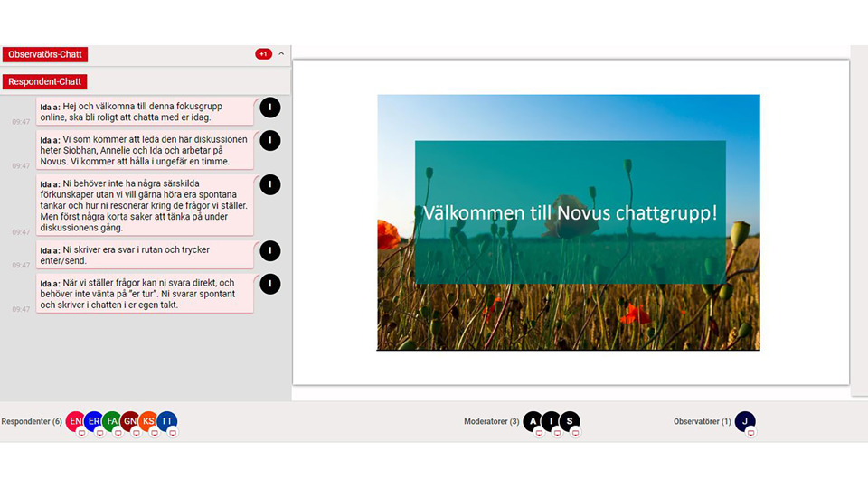The width and height of the screenshot is (868, 488).
Task: Click the 'Moderatorer (3)' label
Action: coord(492,422)
